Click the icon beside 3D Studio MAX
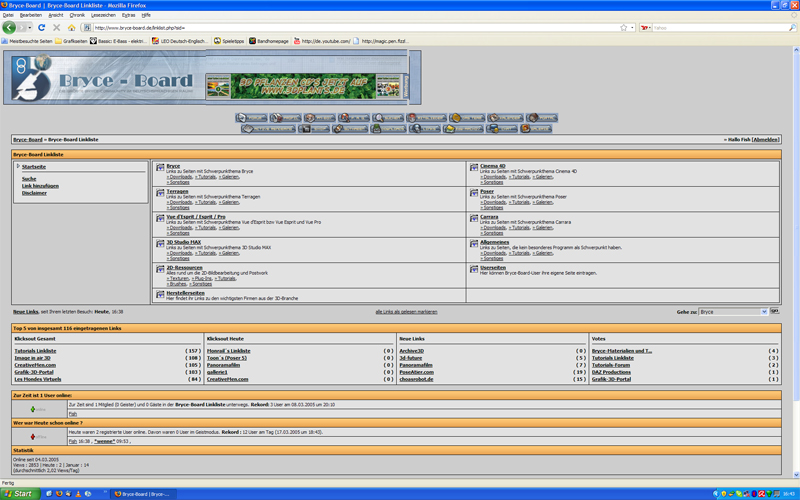Image resolution: width=800 pixels, height=500 pixels. 160,244
